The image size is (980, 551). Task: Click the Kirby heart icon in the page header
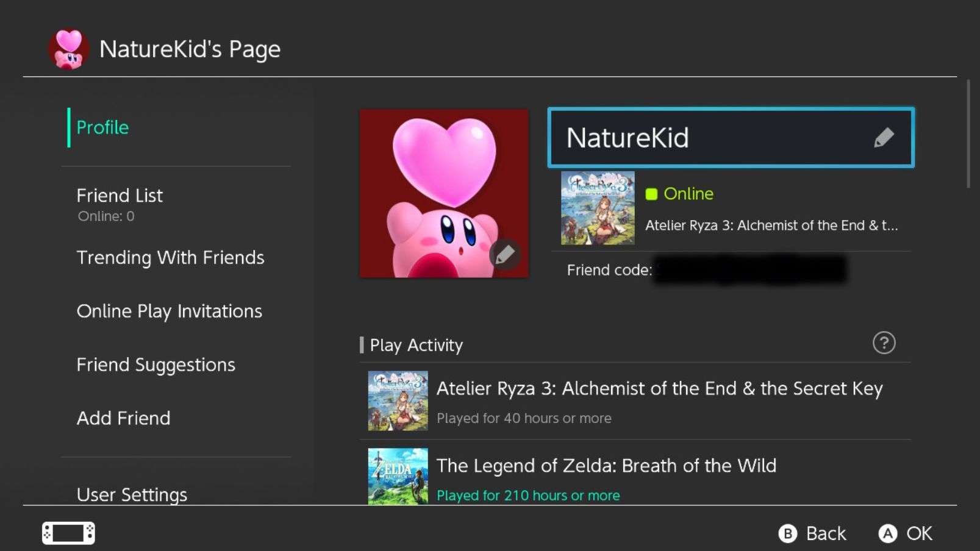[68, 49]
